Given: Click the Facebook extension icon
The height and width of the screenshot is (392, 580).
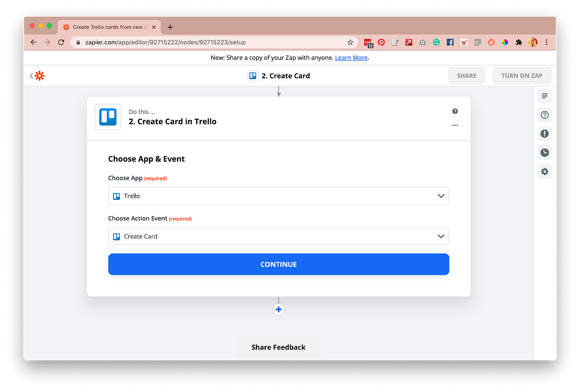Looking at the screenshot, I should 450,42.
